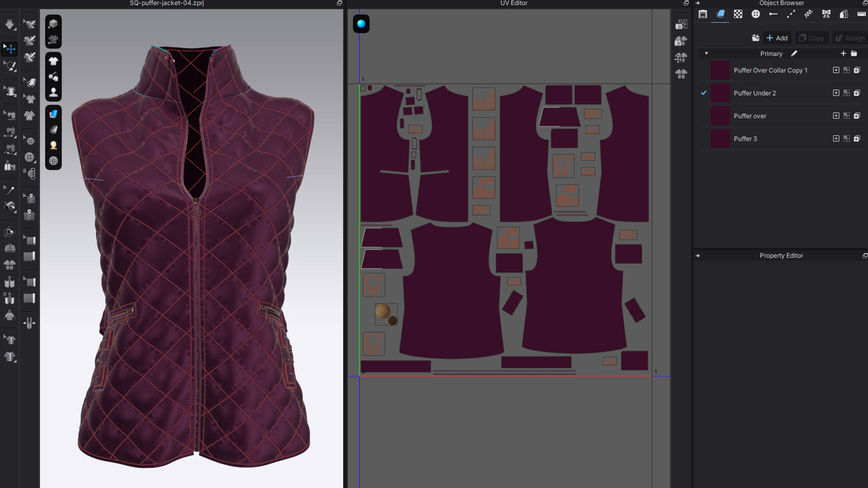
Task: Toggle the avatar head skin display
Action: click(x=53, y=145)
